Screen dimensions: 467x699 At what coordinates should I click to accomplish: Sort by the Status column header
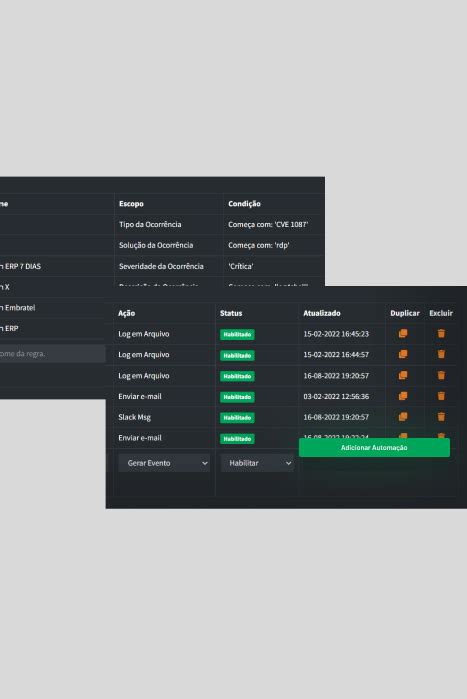[231, 313]
